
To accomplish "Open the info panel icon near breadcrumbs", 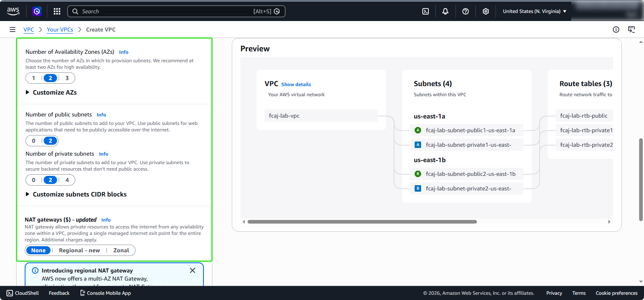I will click(616, 30).
